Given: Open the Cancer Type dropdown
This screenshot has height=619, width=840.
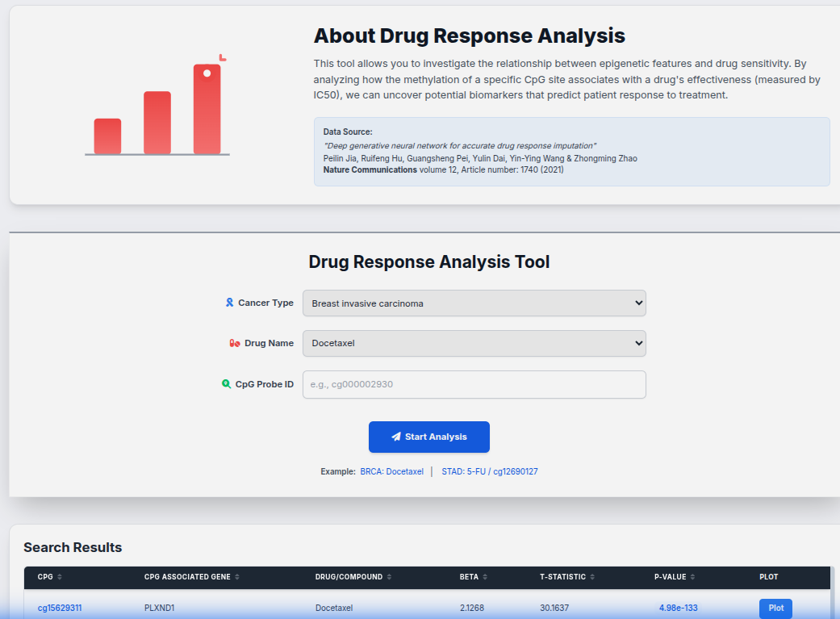Looking at the screenshot, I should click(x=474, y=303).
